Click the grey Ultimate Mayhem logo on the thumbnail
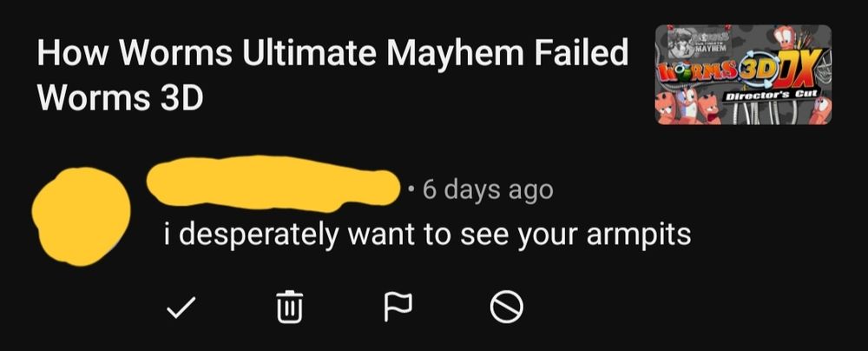 point(699,43)
